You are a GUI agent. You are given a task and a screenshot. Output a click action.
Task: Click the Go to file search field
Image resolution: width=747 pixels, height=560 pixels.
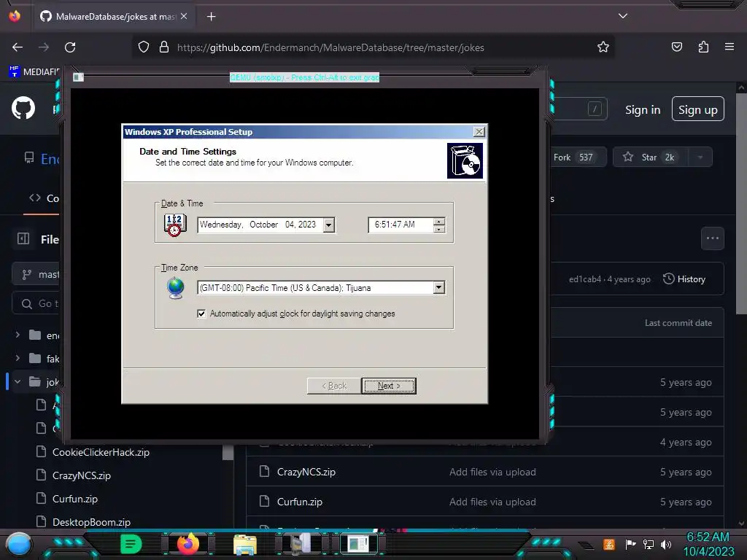pos(37,303)
